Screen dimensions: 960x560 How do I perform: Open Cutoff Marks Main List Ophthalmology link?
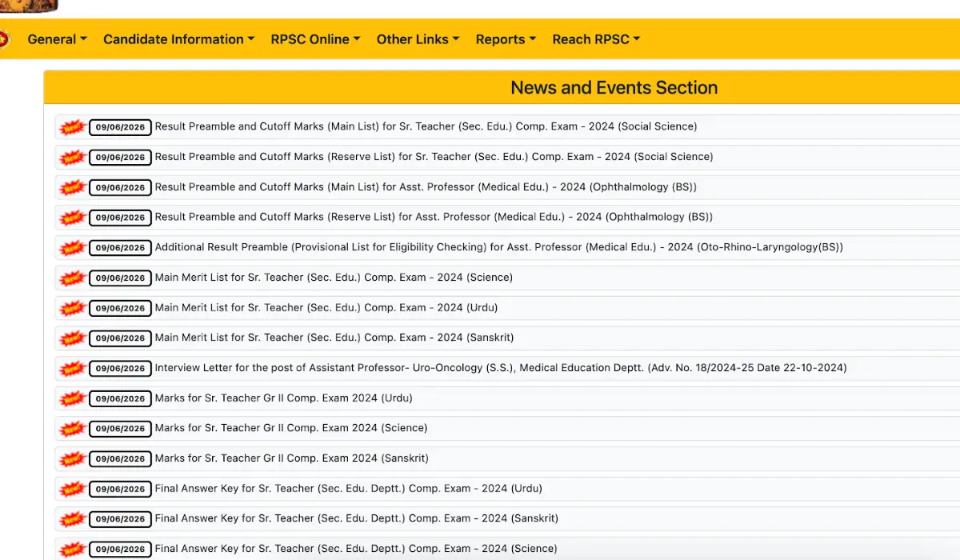click(x=426, y=187)
